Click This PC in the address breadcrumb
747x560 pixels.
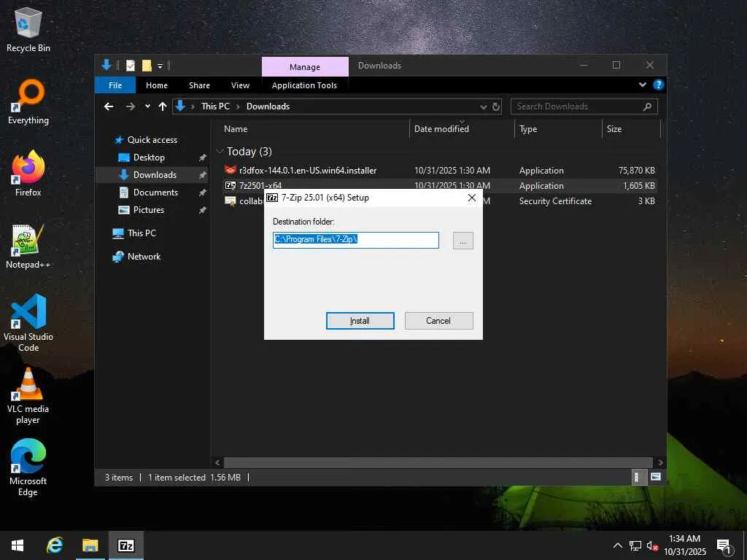[215, 106]
